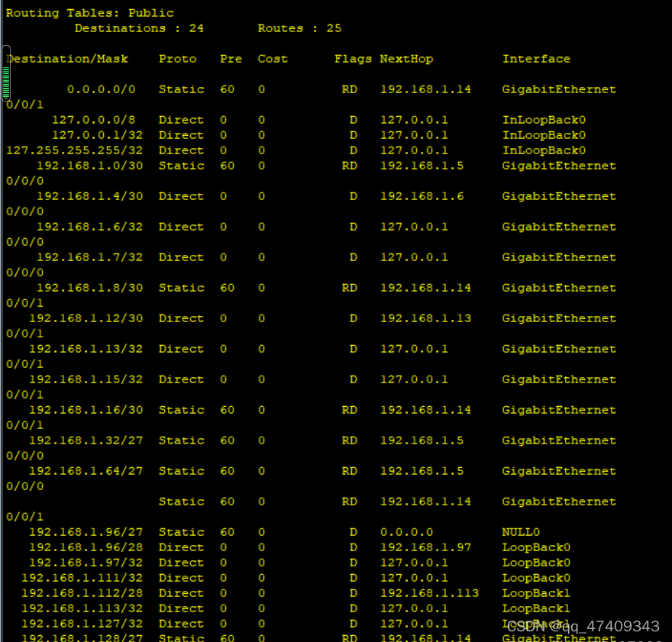Click destination 192.168.1.32/27
The image size is (672, 642).
pyautogui.click(x=86, y=440)
